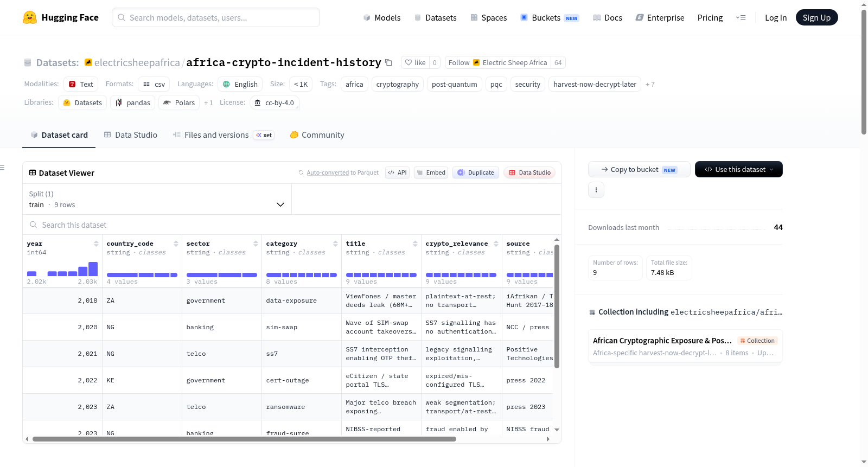The height and width of the screenshot is (467, 868).
Task: Click the Polars library tag
Action: [x=179, y=103]
